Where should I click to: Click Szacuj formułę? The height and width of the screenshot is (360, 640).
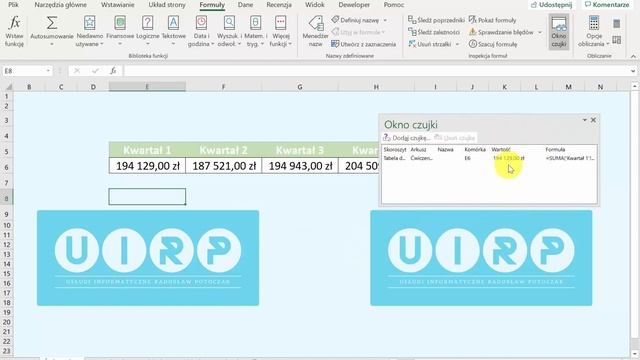(493, 44)
